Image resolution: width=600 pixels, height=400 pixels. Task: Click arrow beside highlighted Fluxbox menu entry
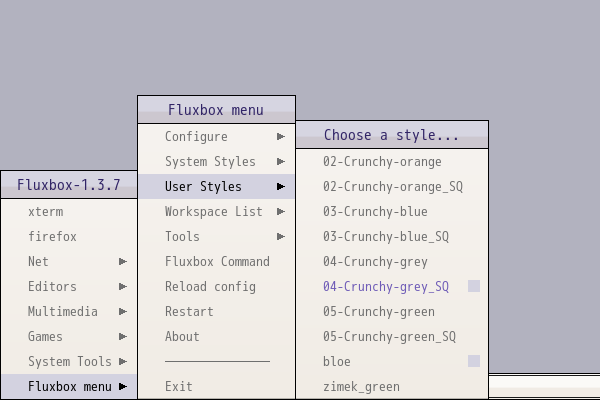tap(123, 387)
